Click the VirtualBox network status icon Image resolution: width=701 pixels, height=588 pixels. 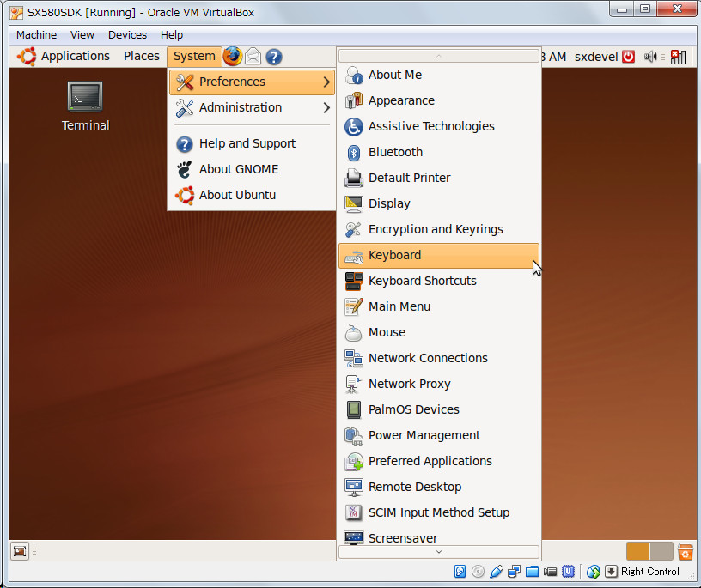pyautogui.click(x=514, y=571)
